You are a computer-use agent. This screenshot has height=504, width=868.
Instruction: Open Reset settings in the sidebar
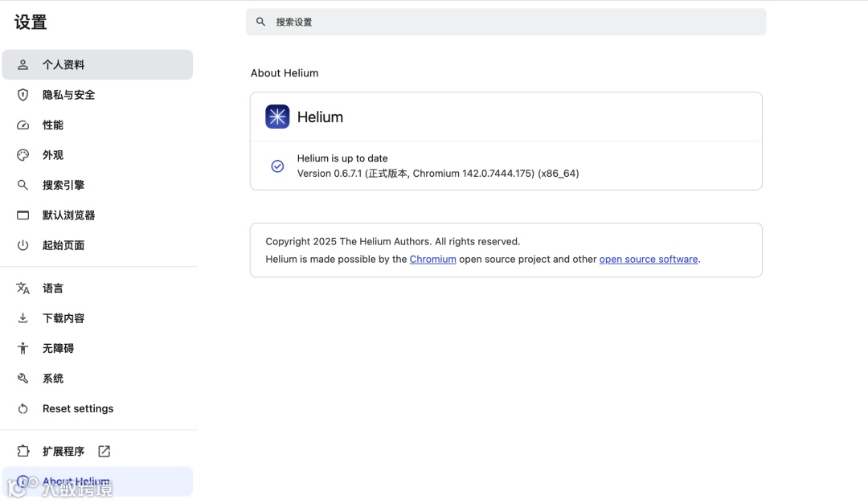(x=97, y=408)
